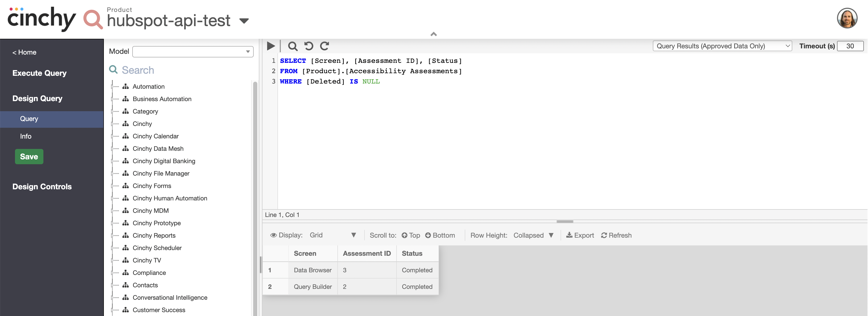Click the Query menu item under Design Query
Screen dimensions: 868x316
29,118
